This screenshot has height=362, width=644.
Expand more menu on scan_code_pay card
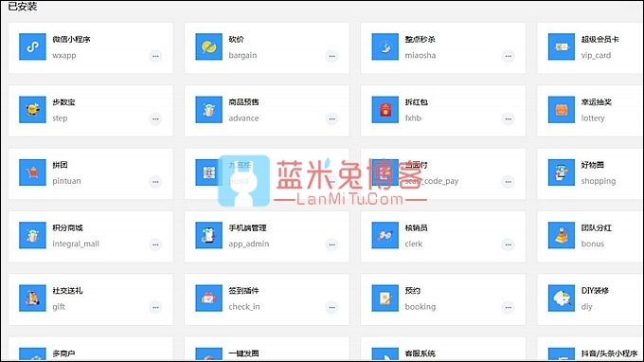[508, 182]
